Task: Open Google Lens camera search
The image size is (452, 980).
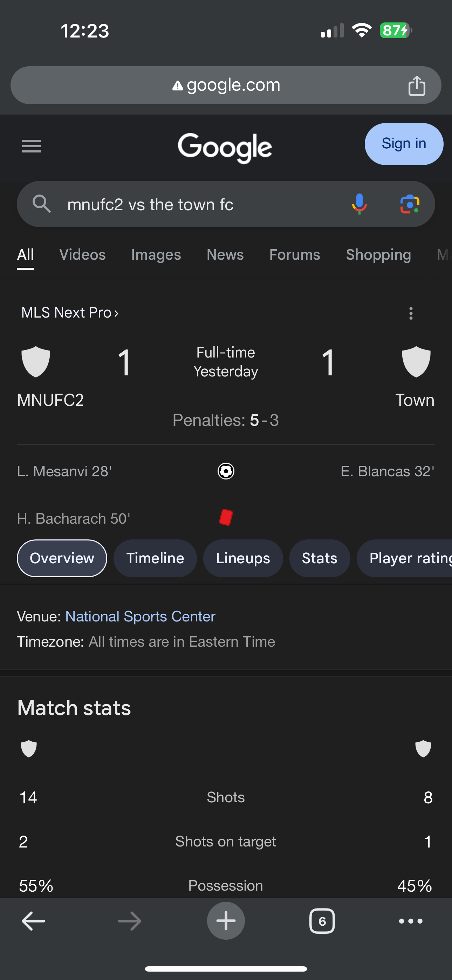Action: (x=409, y=204)
